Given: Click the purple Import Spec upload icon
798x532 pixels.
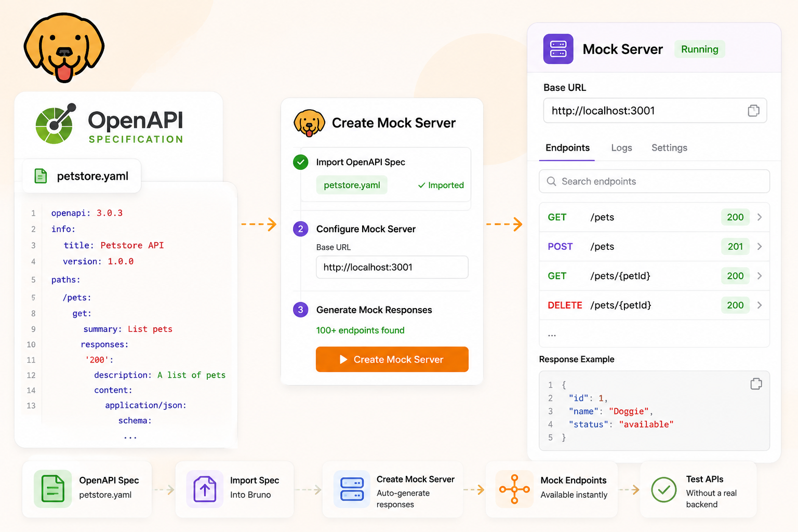Looking at the screenshot, I should 205,489.
